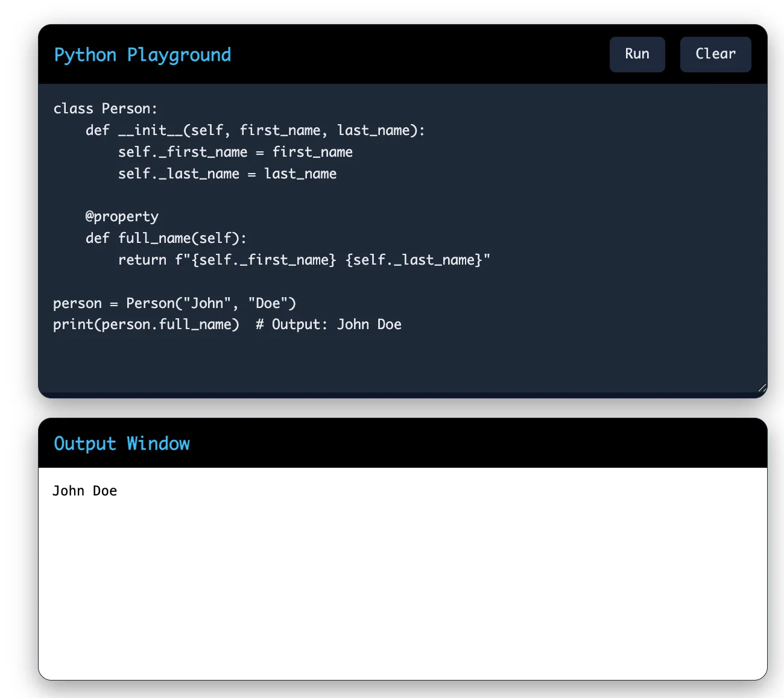Click the code editor resize handle
784x698 pixels.
[x=762, y=388]
